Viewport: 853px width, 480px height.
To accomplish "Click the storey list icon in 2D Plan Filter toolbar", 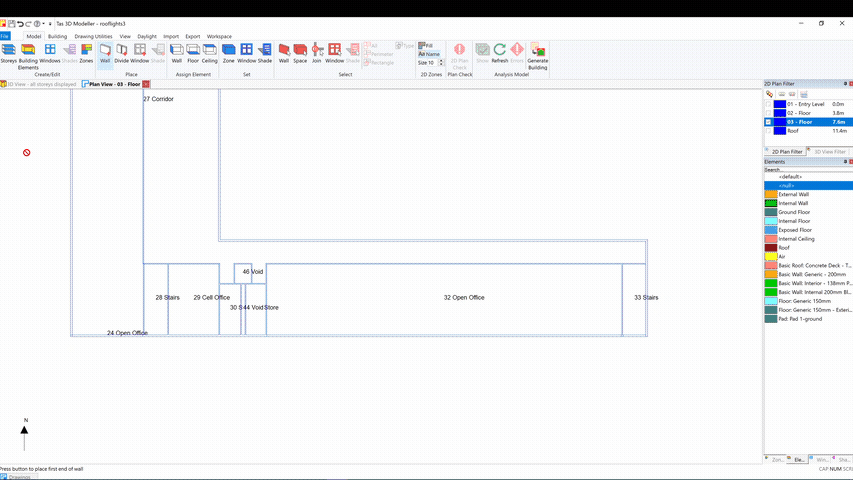I will [803, 94].
